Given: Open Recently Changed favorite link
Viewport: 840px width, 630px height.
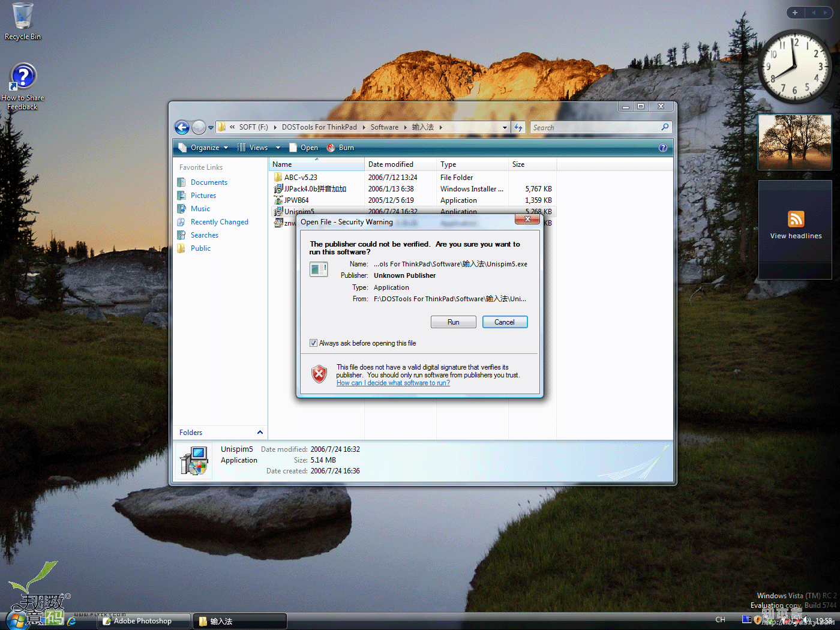Looking at the screenshot, I should [x=220, y=222].
